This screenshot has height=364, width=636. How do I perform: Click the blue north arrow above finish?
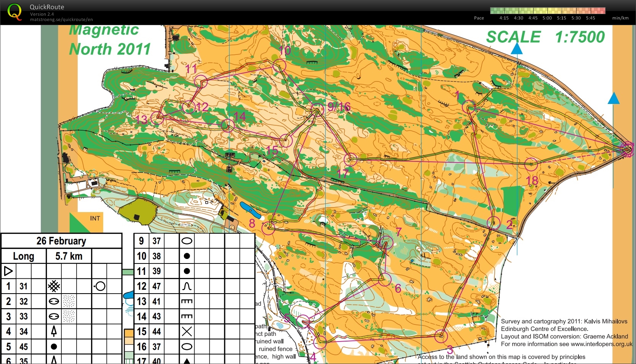coord(613,98)
